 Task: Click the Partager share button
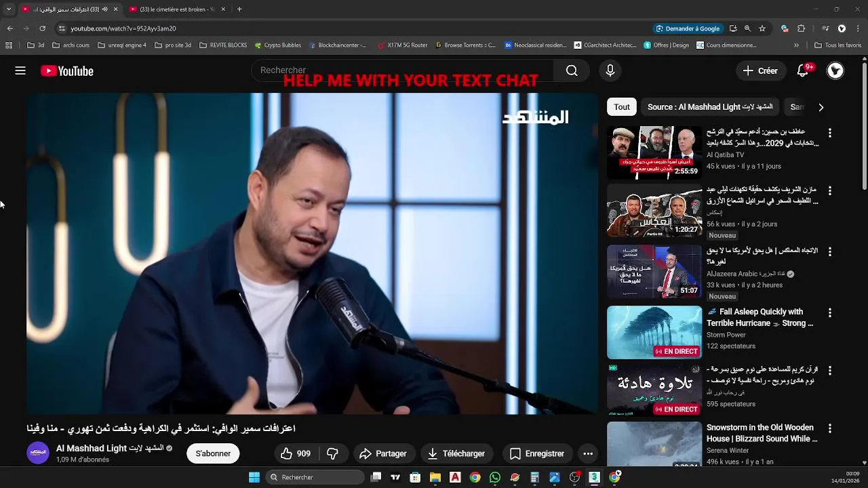click(383, 453)
